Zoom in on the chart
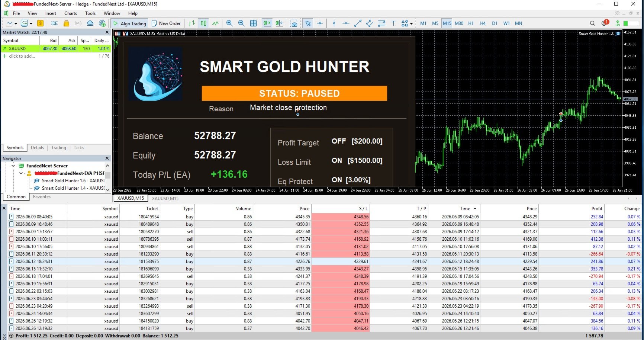 [x=229, y=23]
